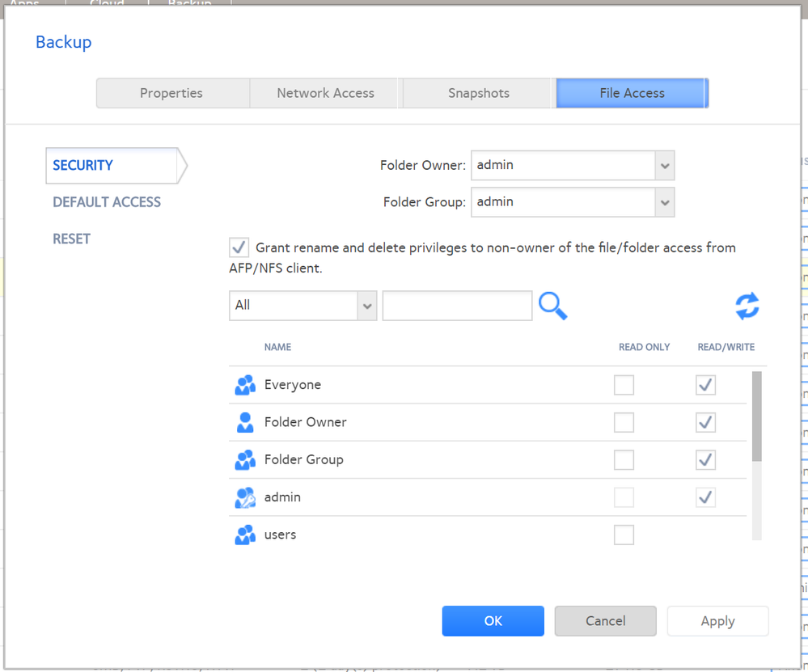
Task: Check Read Only for Everyone
Action: pyautogui.click(x=624, y=385)
